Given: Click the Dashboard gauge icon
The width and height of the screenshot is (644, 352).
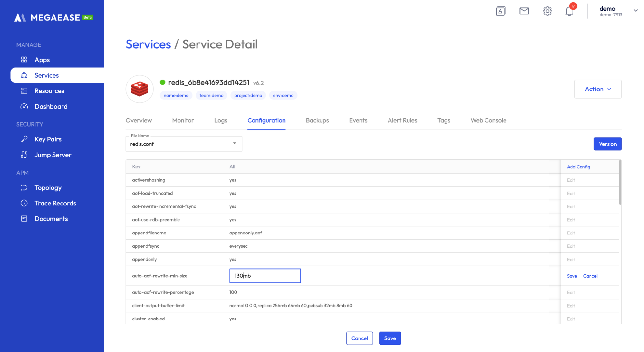Looking at the screenshot, I should (24, 106).
